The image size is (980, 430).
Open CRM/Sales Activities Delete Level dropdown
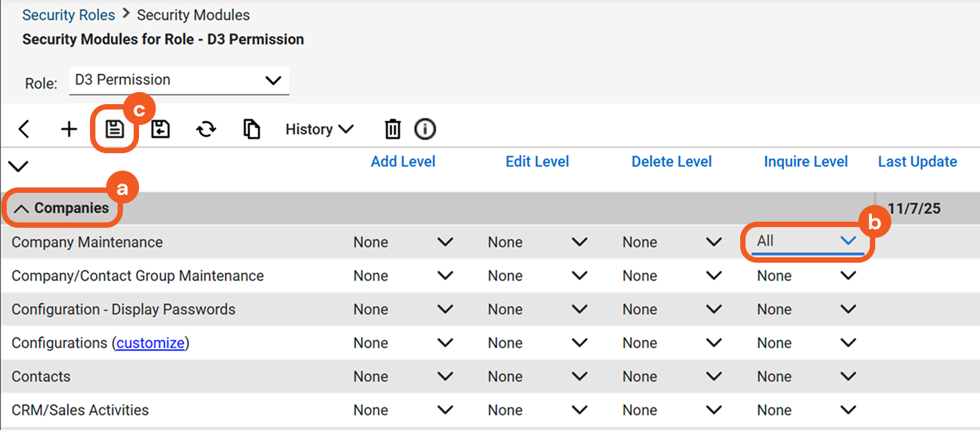pos(672,410)
